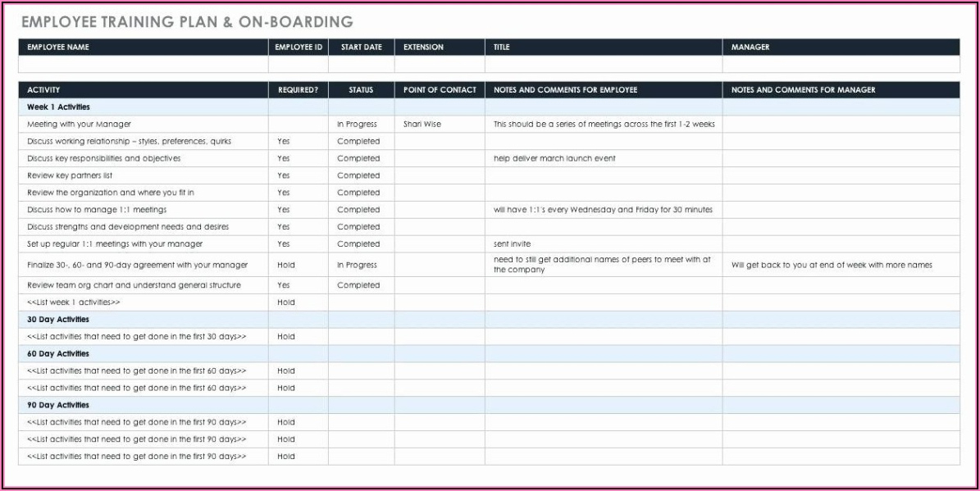
Task: Select the Will get back to you manager note
Action: [841, 265]
